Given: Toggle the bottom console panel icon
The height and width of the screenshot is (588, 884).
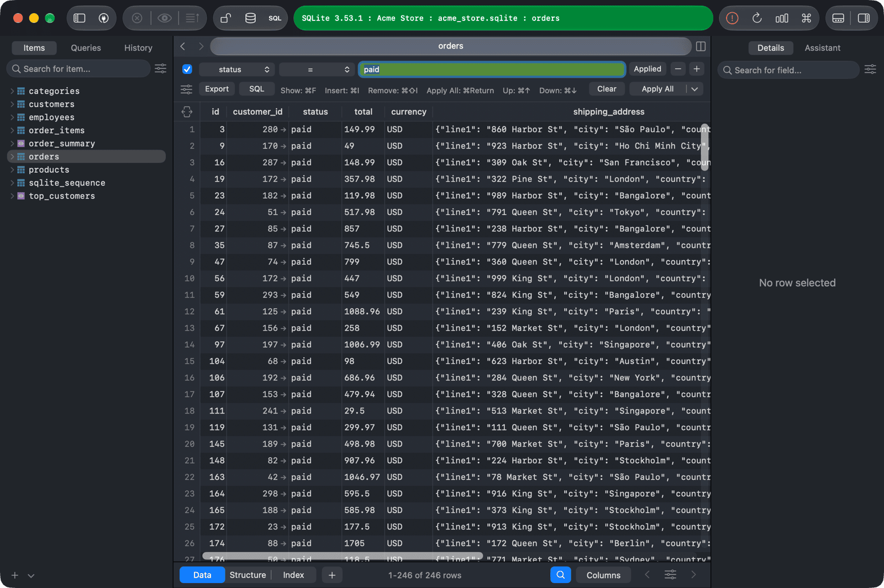Looking at the screenshot, I should pos(838,18).
